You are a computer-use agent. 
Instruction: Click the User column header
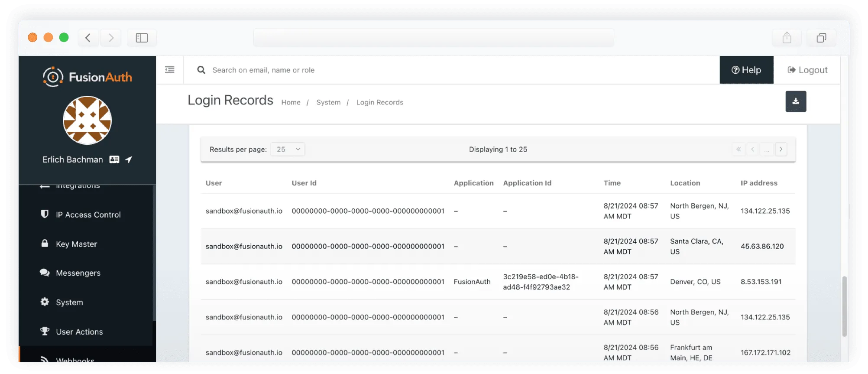pyautogui.click(x=214, y=183)
